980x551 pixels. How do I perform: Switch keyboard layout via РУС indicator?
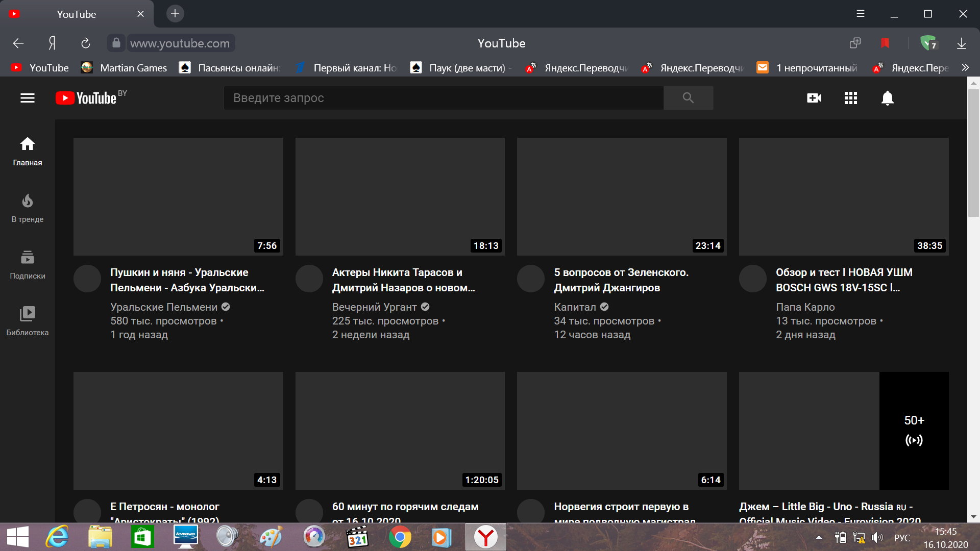(901, 537)
